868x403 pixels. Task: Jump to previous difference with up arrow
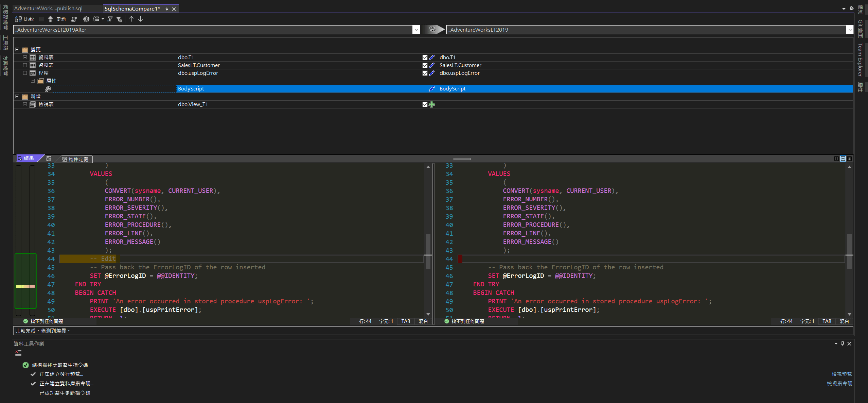[131, 19]
